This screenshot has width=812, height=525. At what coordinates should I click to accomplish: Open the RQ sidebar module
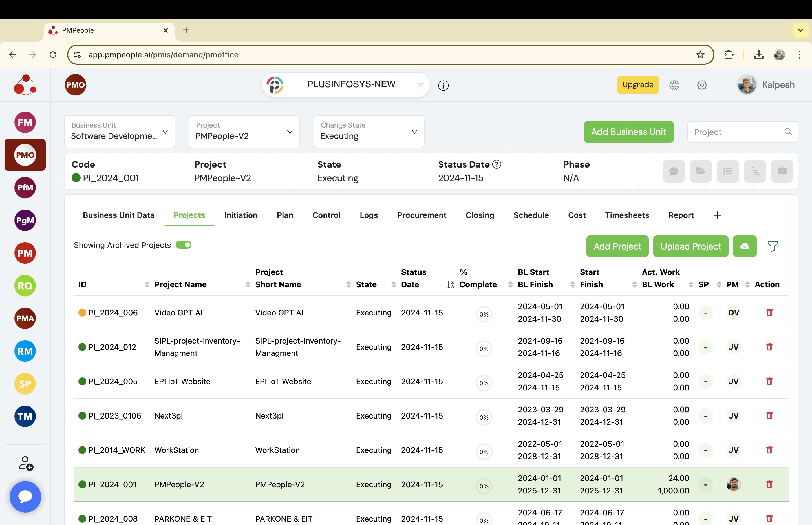tap(25, 286)
